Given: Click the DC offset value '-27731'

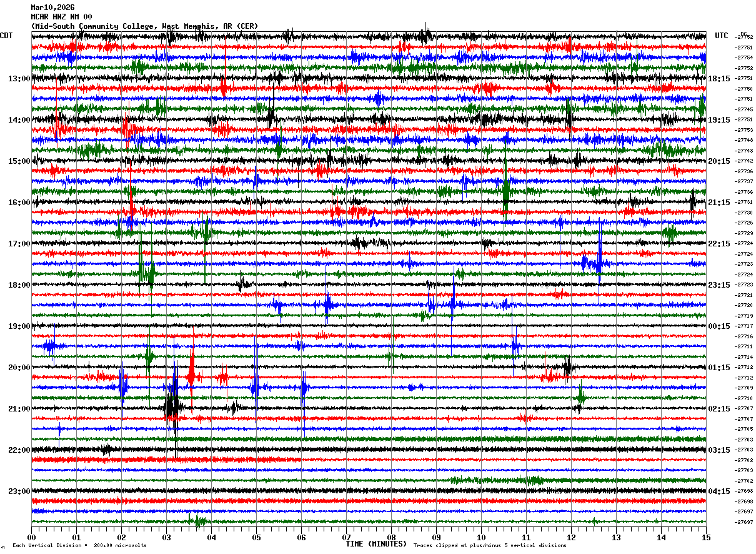Looking at the screenshot, I should (x=744, y=203).
